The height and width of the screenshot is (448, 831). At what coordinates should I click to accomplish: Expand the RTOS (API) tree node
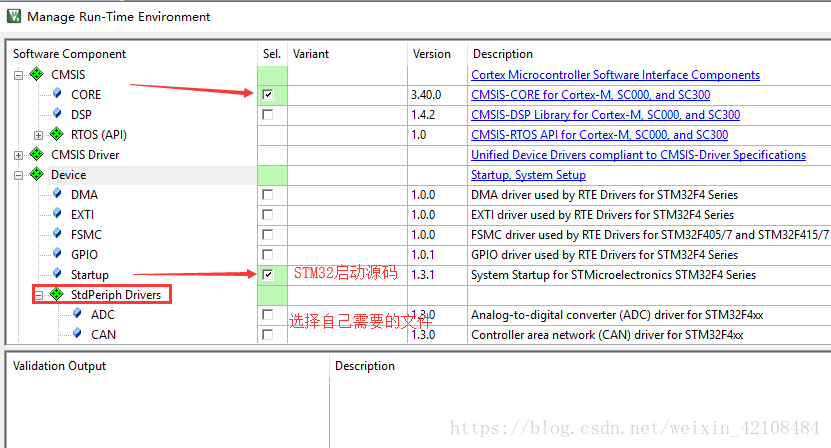(38, 135)
